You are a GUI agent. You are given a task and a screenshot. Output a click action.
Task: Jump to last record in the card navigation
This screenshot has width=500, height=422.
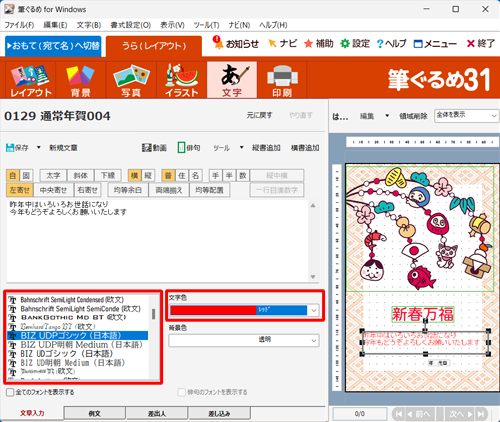click(481, 414)
